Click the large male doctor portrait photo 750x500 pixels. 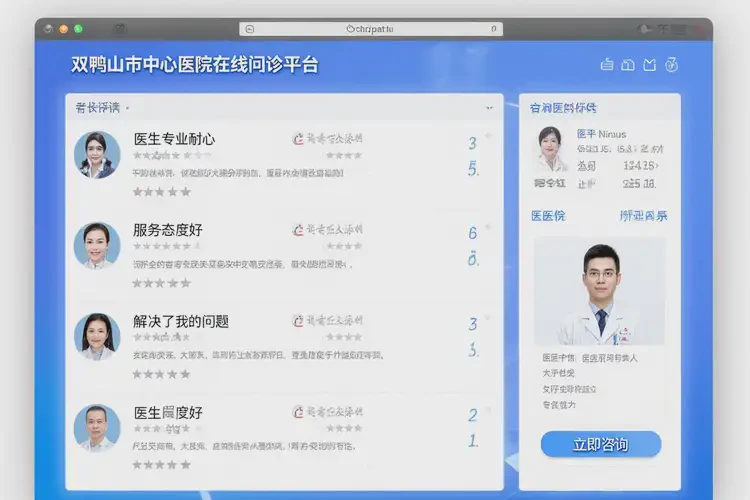coord(599,291)
